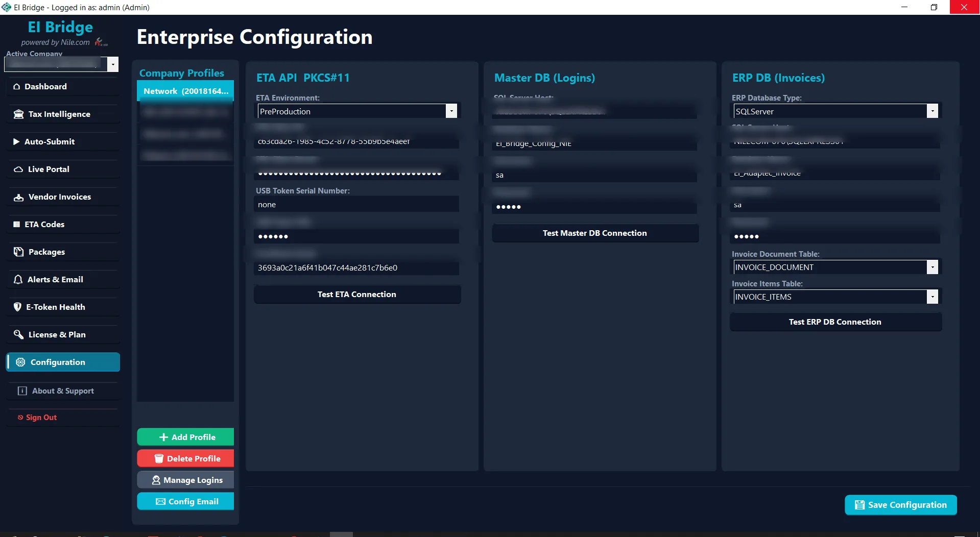
Task: Open Vendor Invoices inbox icon
Action: 18,197
